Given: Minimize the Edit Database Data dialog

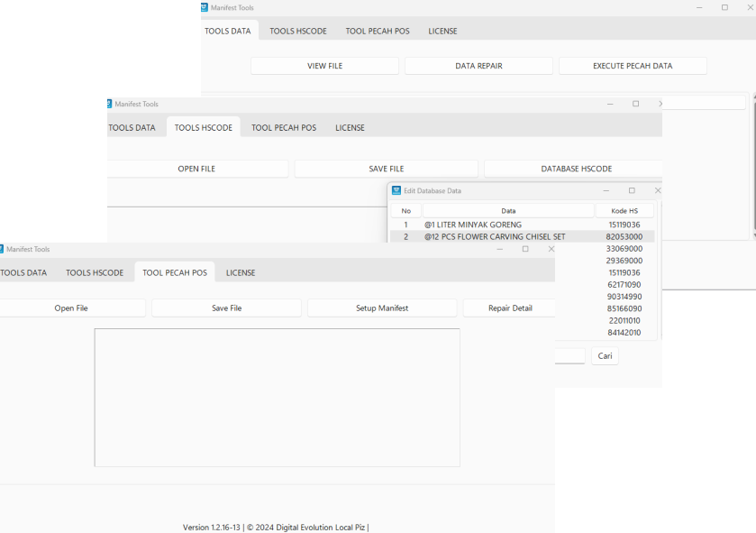Looking at the screenshot, I should [606, 190].
